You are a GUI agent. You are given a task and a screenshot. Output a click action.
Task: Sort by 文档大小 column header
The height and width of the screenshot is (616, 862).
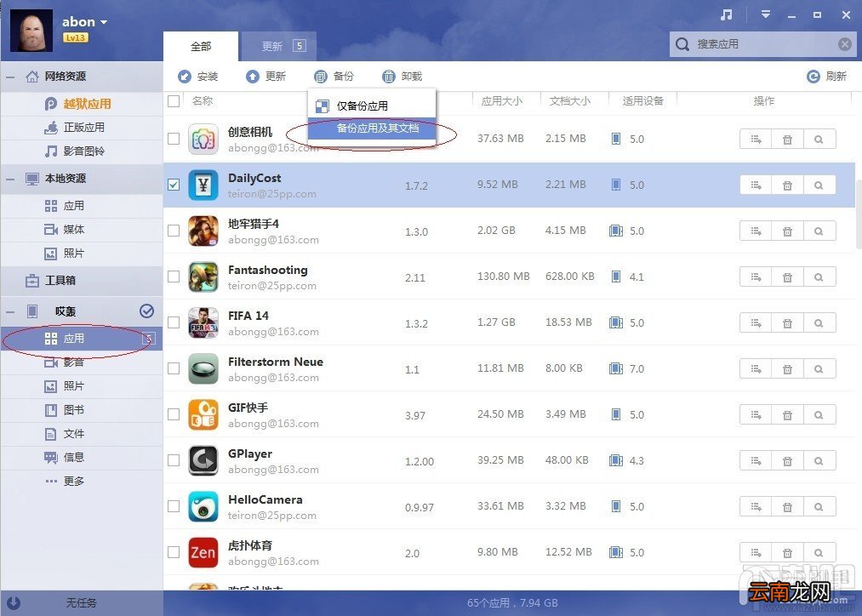click(571, 101)
